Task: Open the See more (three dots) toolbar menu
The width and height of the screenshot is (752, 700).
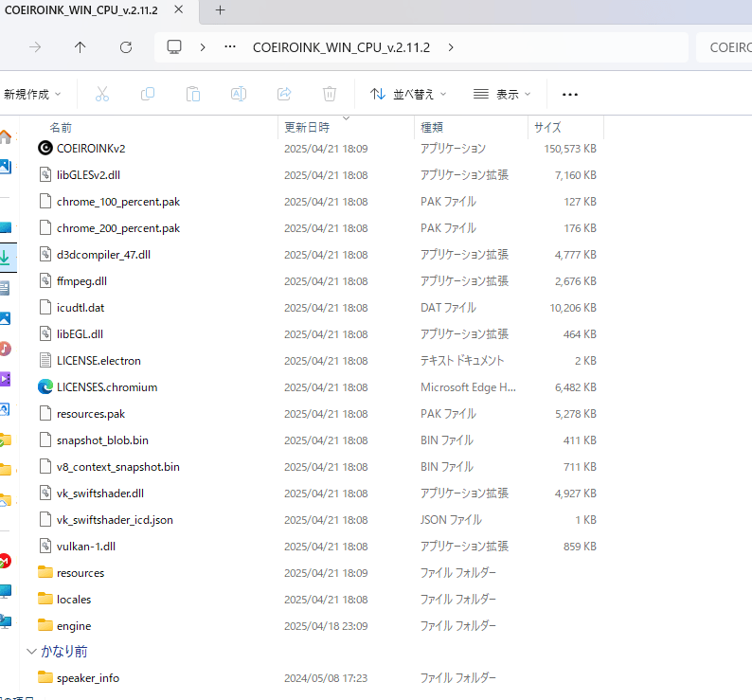Action: (570, 95)
